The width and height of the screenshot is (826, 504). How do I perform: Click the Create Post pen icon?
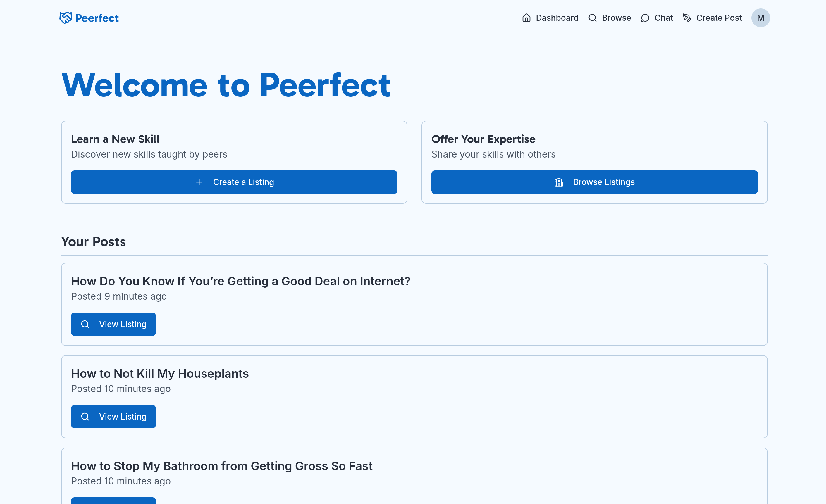pos(687,18)
